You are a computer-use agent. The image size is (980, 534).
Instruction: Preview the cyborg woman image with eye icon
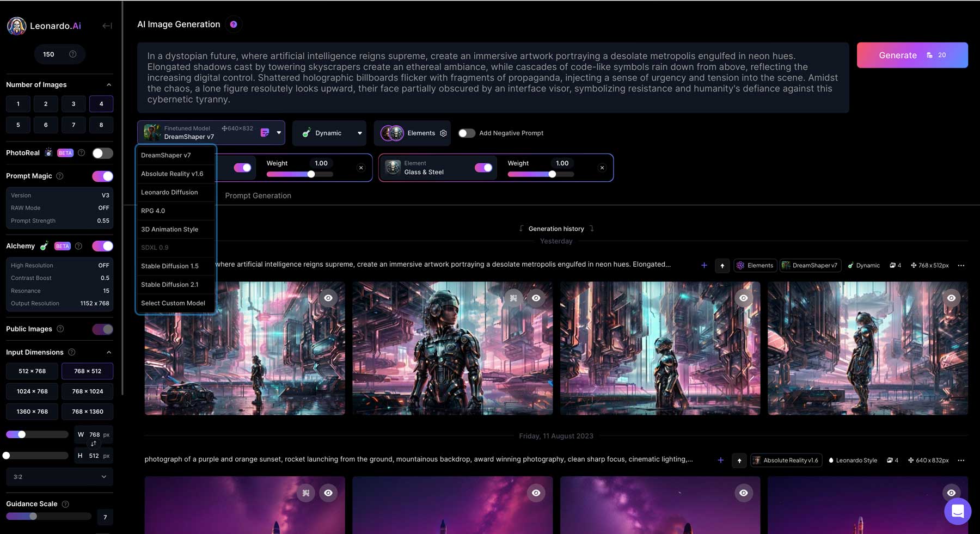pyautogui.click(x=536, y=298)
